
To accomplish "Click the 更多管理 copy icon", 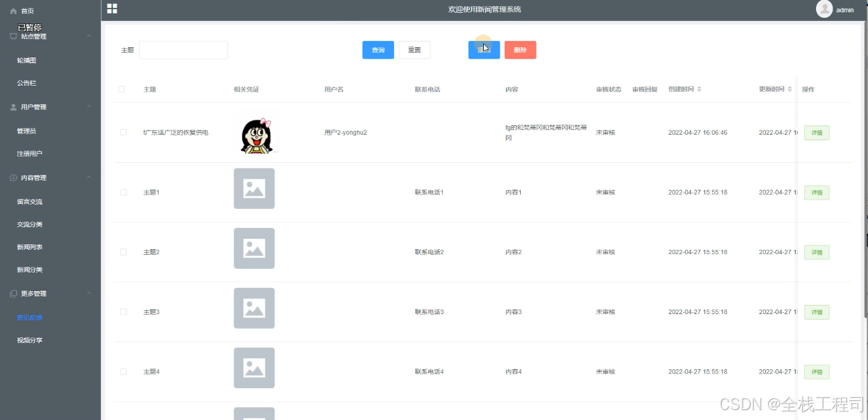I will [x=13, y=294].
